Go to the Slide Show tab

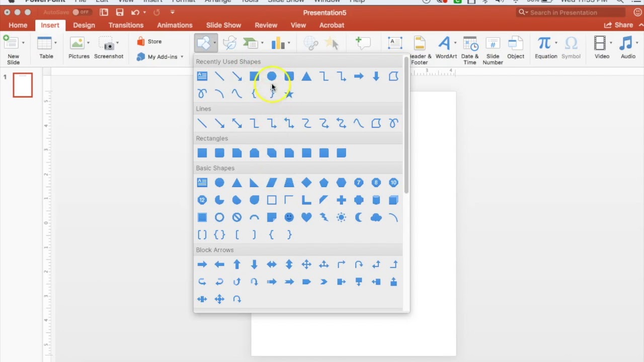[x=224, y=25]
